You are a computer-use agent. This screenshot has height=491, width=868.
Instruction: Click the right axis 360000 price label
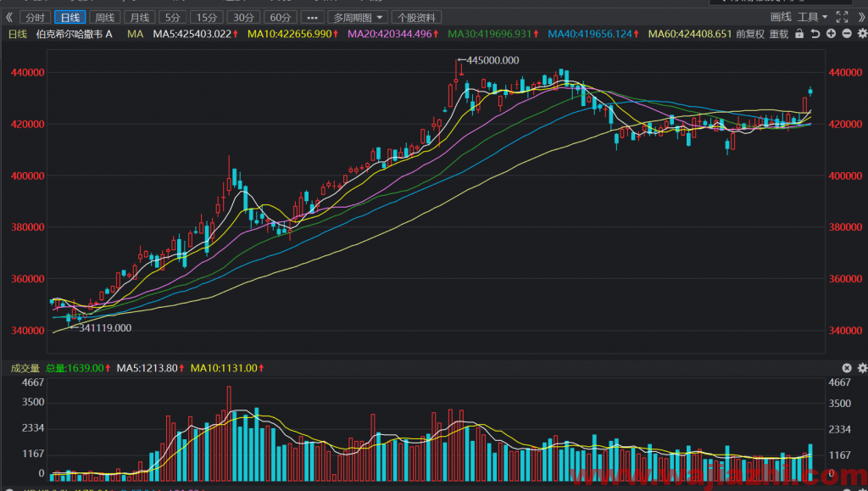point(845,279)
